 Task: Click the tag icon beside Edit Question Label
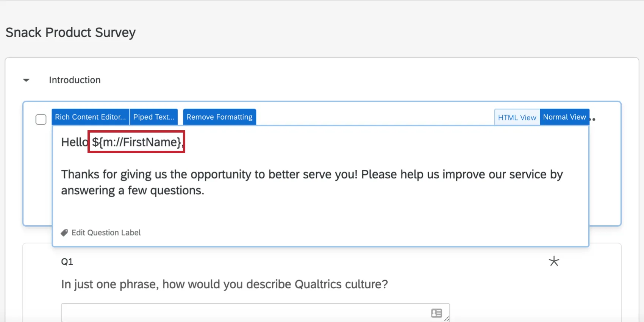point(64,233)
